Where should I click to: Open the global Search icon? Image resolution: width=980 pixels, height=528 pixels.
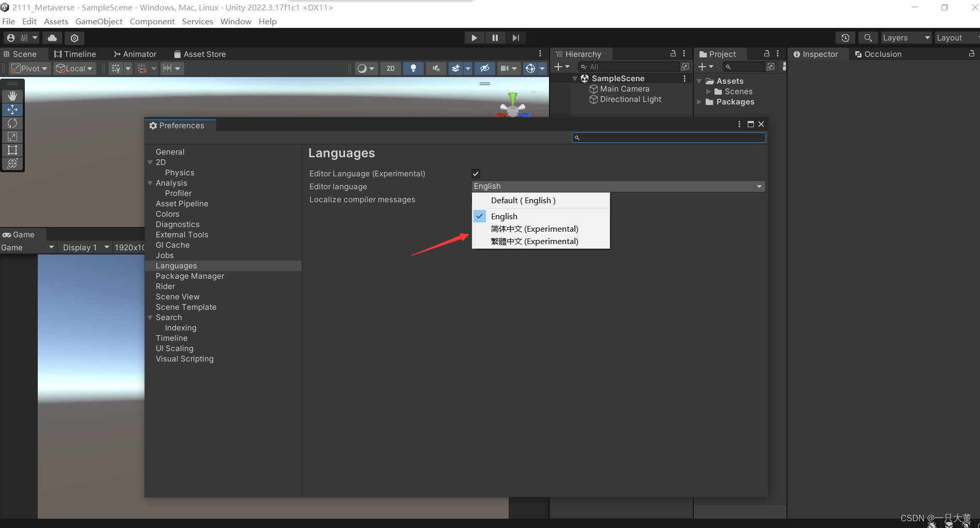pyautogui.click(x=868, y=38)
